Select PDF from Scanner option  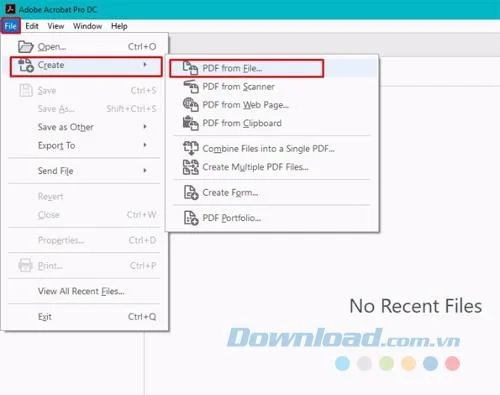coord(273,87)
